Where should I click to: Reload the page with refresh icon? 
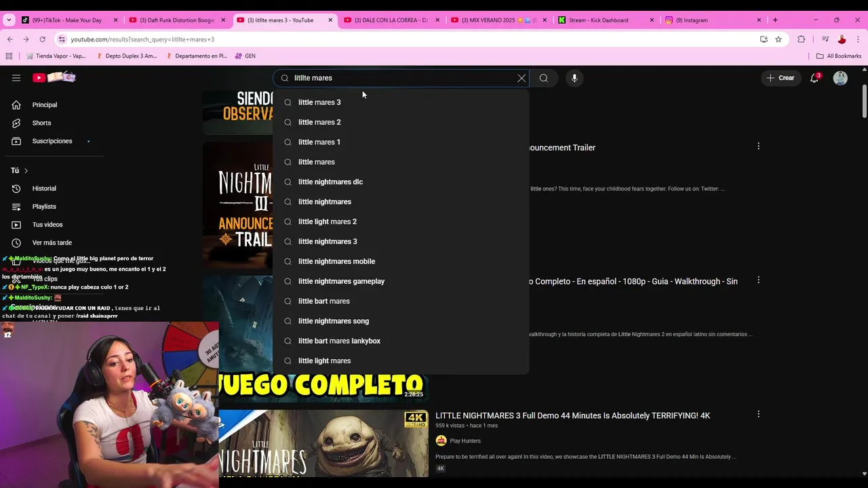42,39
